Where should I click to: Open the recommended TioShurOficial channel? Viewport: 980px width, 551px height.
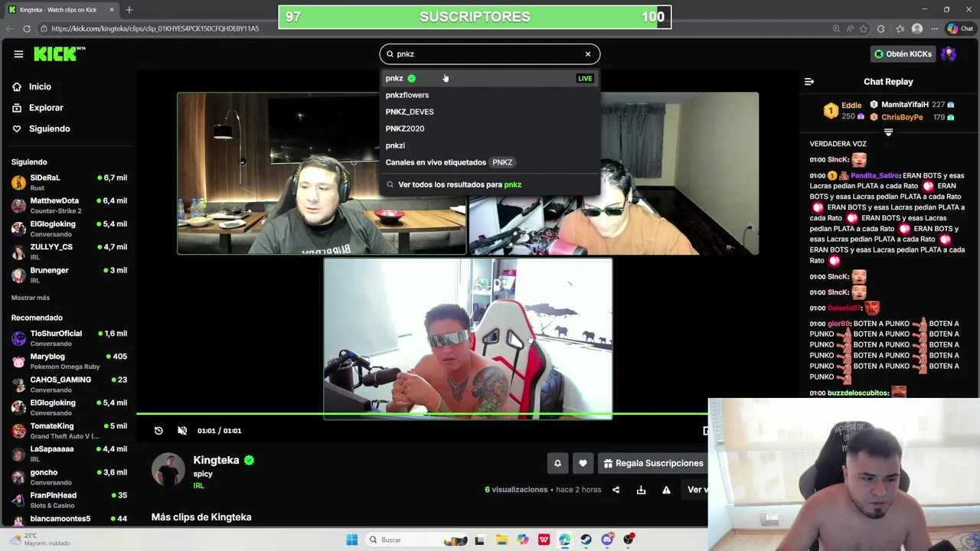(69, 338)
